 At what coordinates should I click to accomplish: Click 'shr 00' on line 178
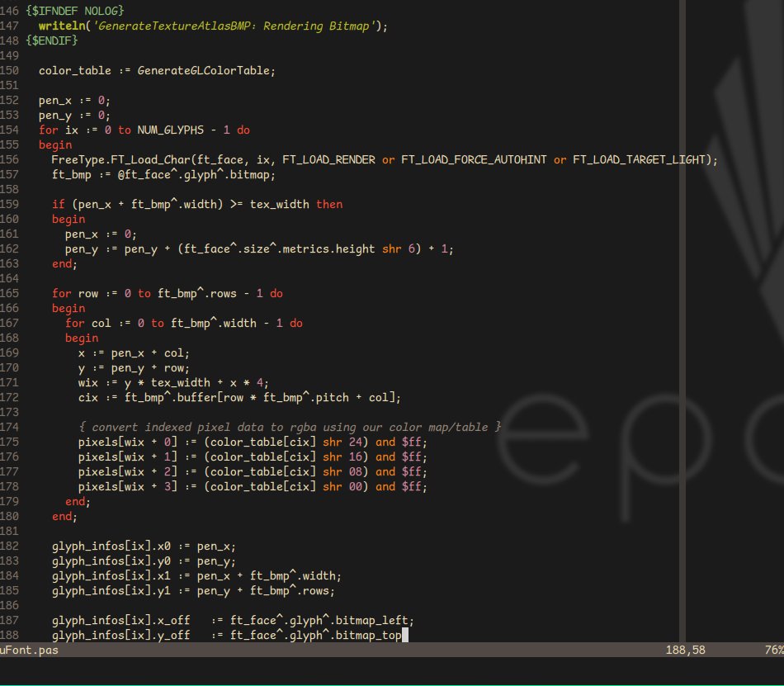click(x=342, y=486)
